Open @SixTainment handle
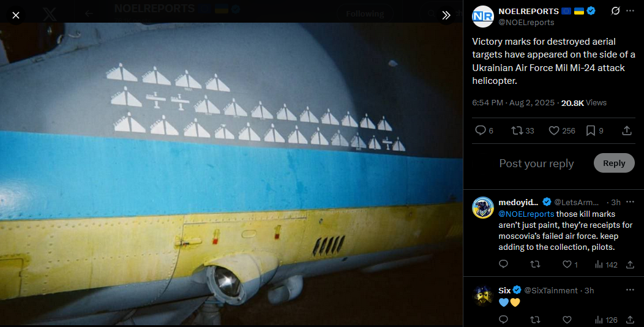The image size is (644, 327). [x=550, y=290]
